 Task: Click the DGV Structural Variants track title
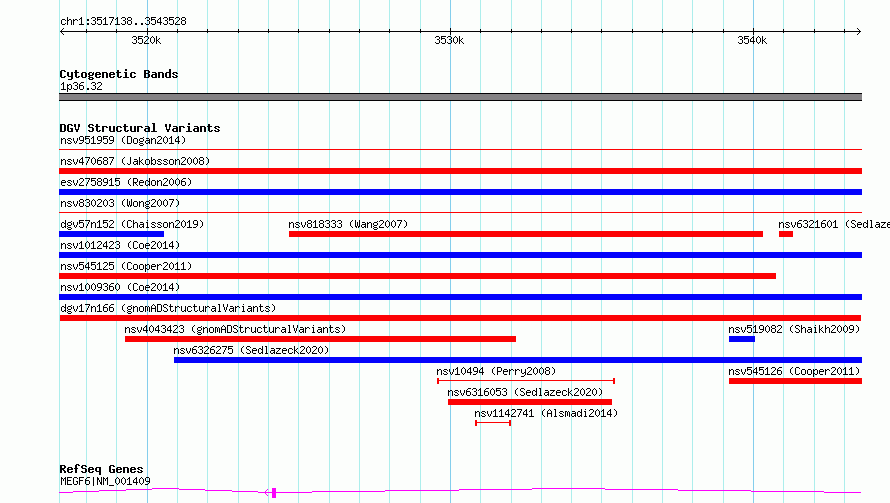140,128
